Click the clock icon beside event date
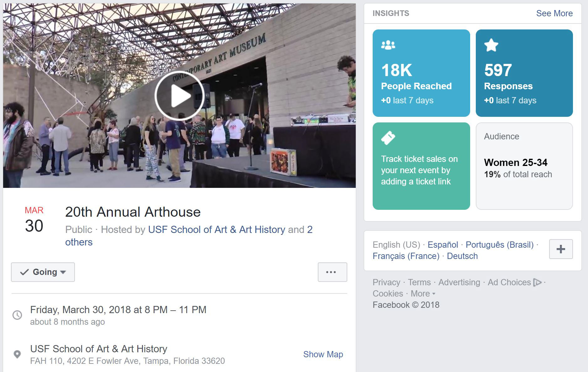 click(x=17, y=315)
